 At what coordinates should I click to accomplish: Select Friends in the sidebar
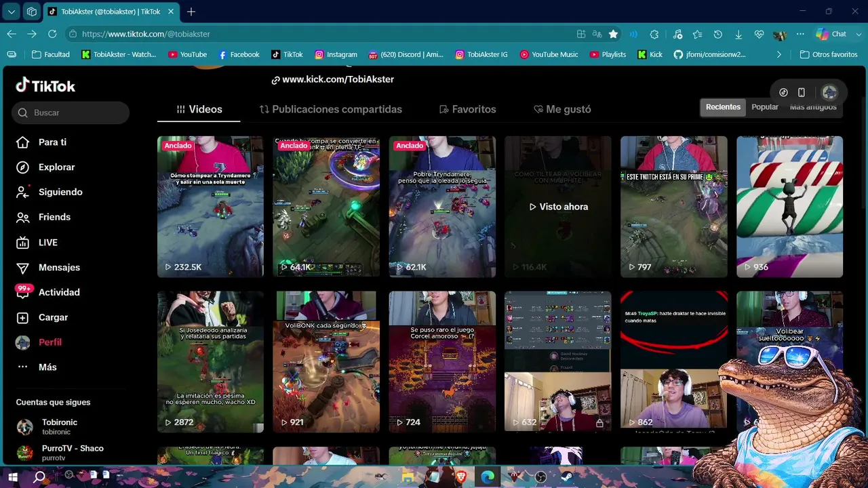click(43, 217)
